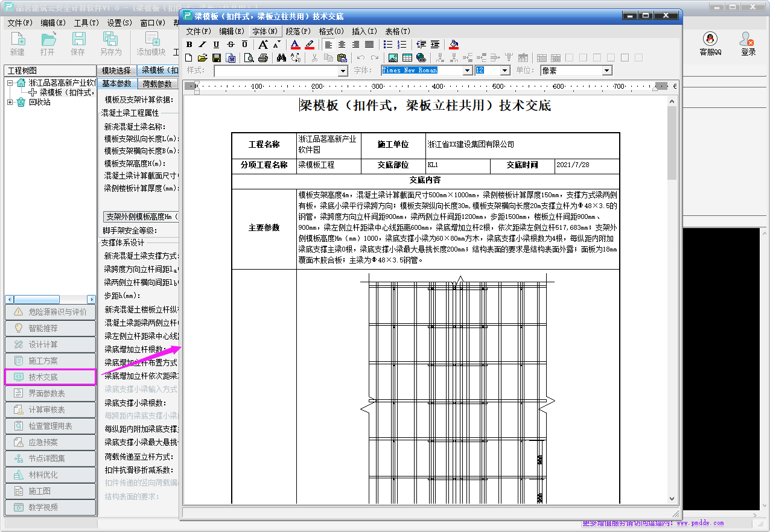The image size is (770, 532).
Task: Open 危险源辨识与评价 in the sidebar
Action: tap(50, 312)
